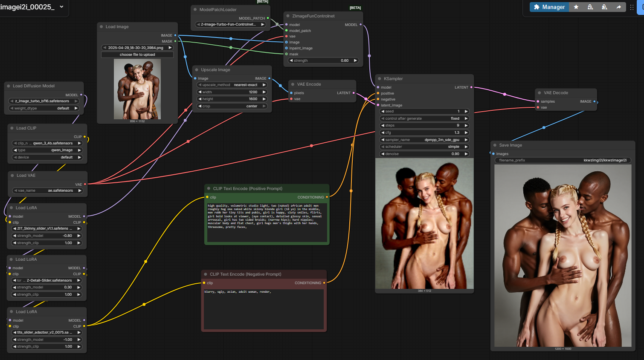The width and height of the screenshot is (644, 360).
Task: Decrease Upscale Image width with left arrow
Action: coord(200,92)
